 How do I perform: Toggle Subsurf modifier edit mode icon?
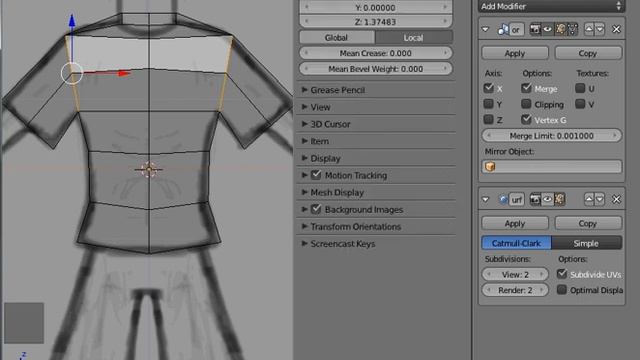[x=560, y=199]
